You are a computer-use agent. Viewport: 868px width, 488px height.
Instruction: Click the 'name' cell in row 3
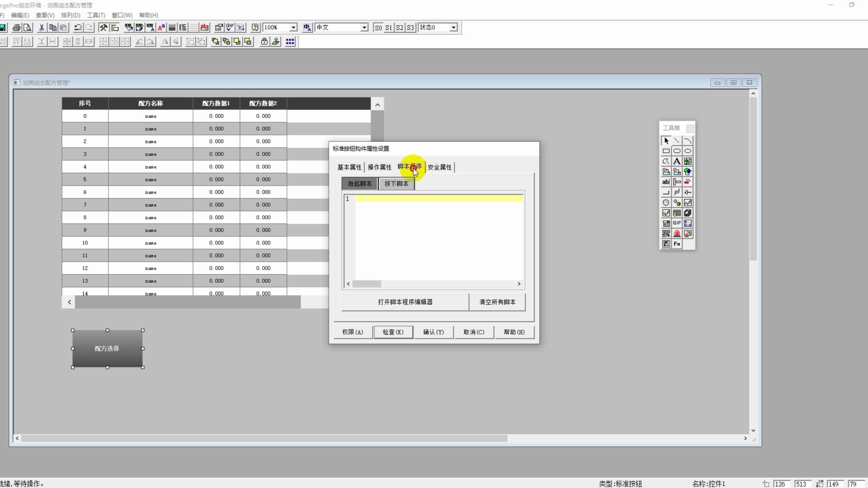151,154
